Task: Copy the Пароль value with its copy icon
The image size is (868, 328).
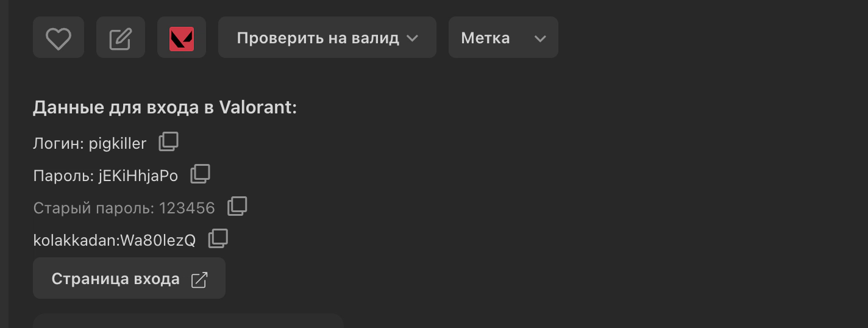Action: click(x=201, y=174)
